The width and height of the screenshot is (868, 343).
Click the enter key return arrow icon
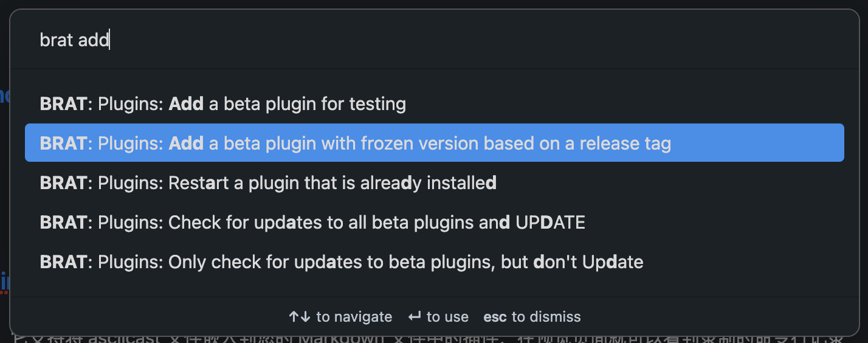click(415, 317)
